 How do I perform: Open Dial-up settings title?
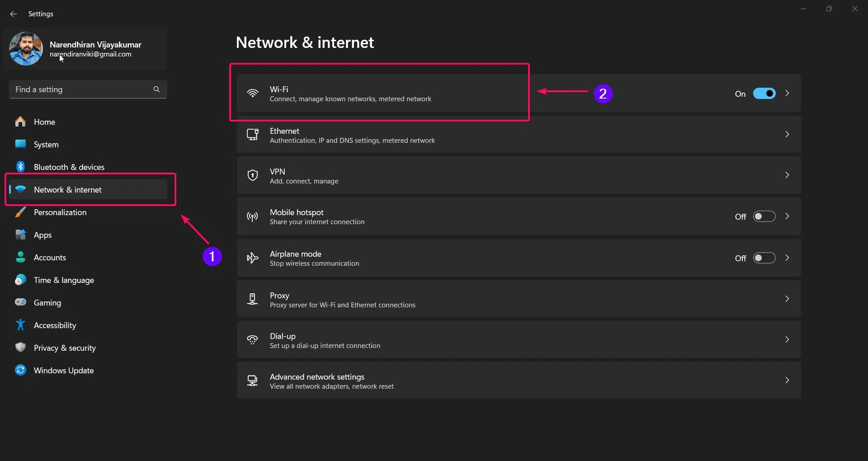[x=283, y=336]
